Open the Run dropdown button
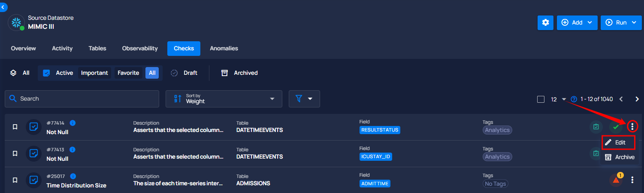The width and height of the screenshot is (644, 193). pos(621,22)
